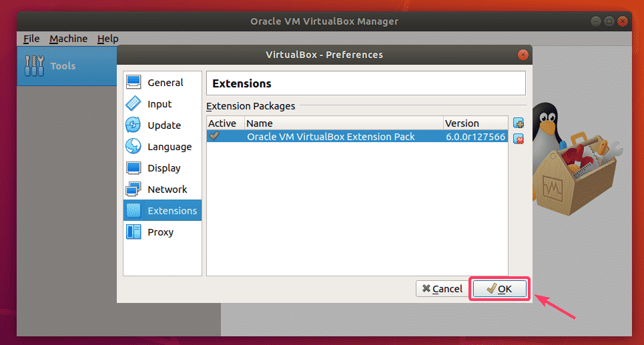
Task: Open the Display monitor icon
Action: [x=133, y=168]
